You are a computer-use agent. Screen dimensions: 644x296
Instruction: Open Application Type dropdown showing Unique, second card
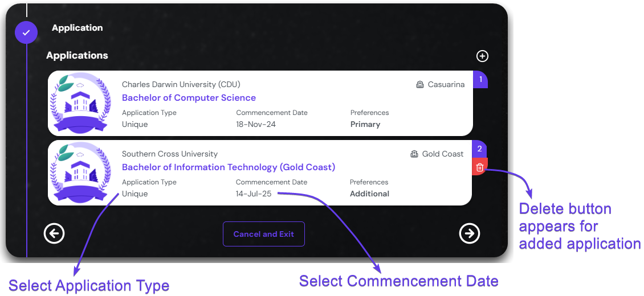(x=135, y=194)
